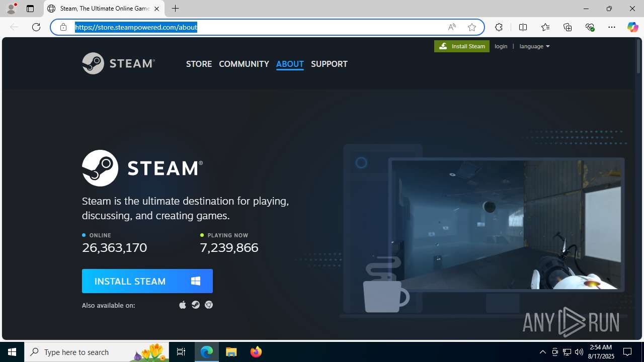Click the Portal game screenshot image
Viewport: 644px width, 362px height.
click(x=506, y=224)
